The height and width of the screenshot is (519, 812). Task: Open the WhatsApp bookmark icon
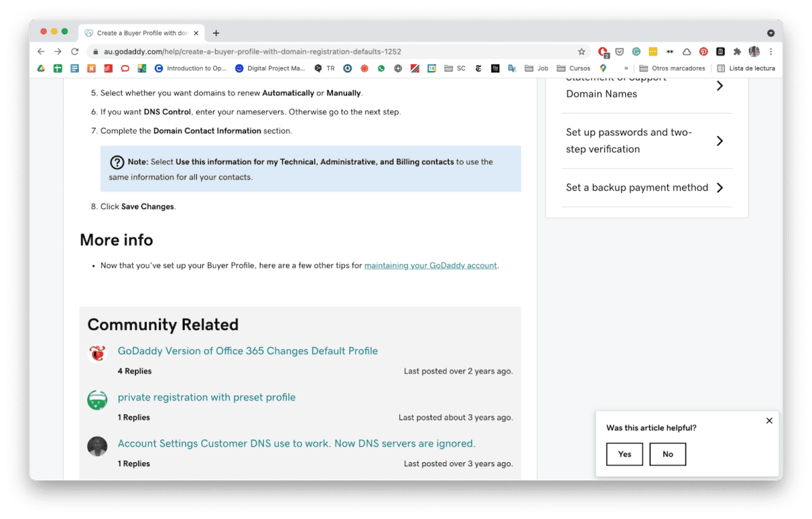coord(381,68)
